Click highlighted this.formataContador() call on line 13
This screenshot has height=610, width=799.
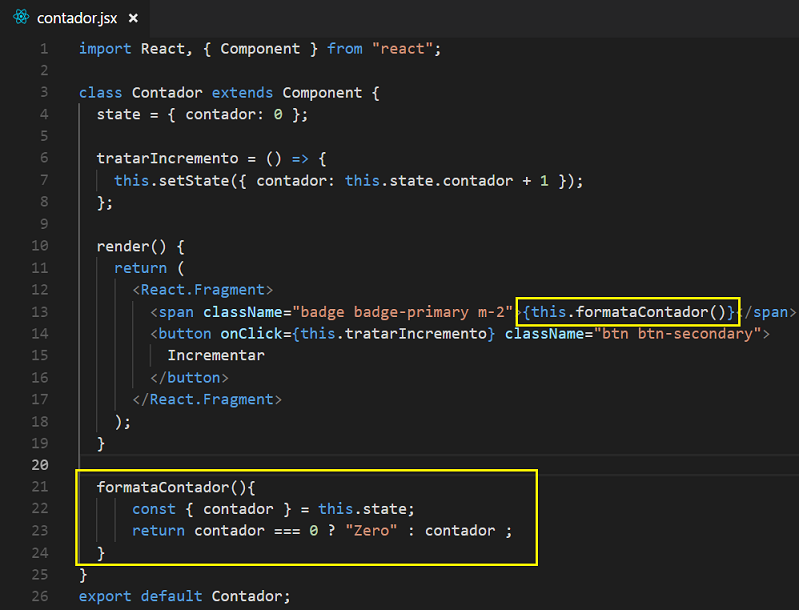click(x=629, y=312)
